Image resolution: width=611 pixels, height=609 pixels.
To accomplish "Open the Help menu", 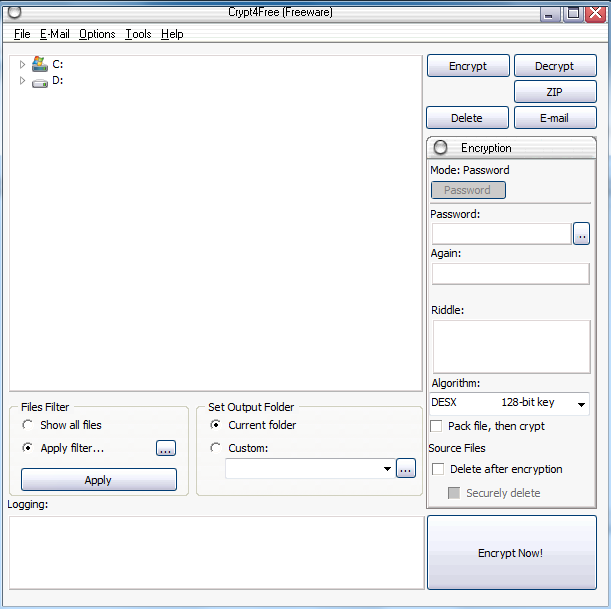I will coord(172,34).
